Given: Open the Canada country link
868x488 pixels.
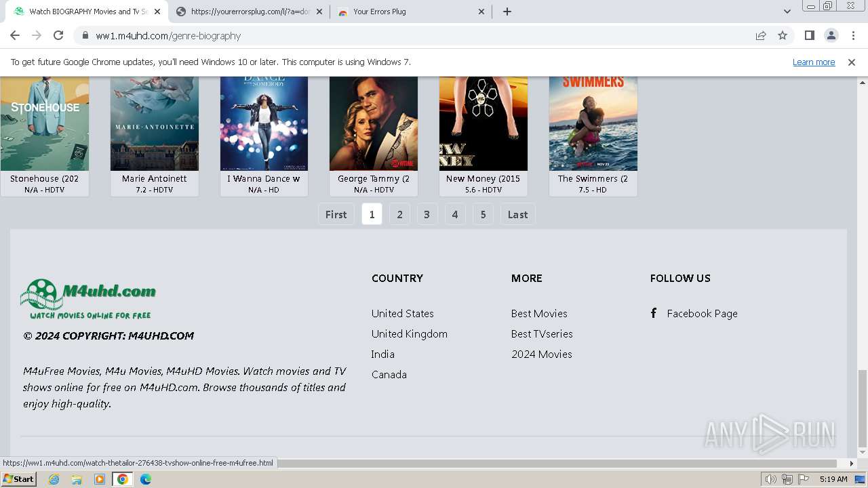Looking at the screenshot, I should 389,375.
